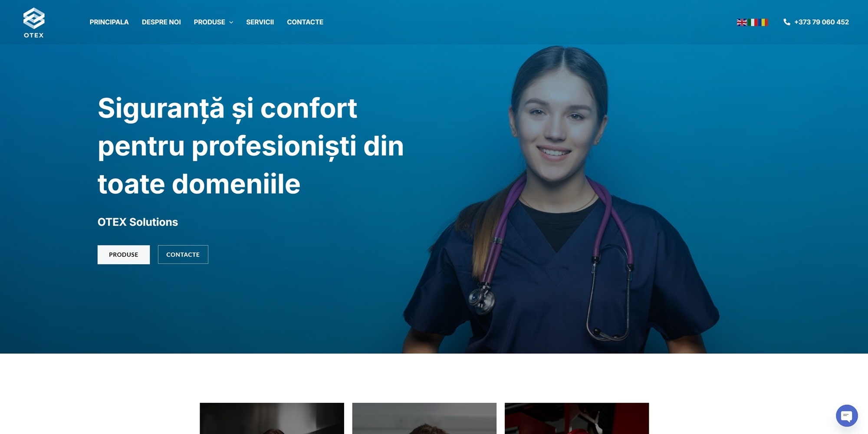The image size is (868, 434).
Task: Click the phone handset icon
Action: [x=786, y=22]
